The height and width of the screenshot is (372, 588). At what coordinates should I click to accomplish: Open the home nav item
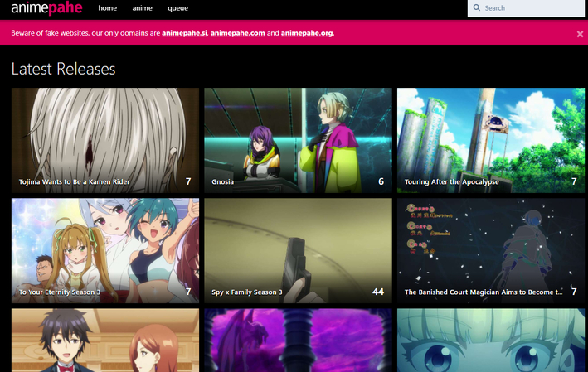(x=107, y=8)
